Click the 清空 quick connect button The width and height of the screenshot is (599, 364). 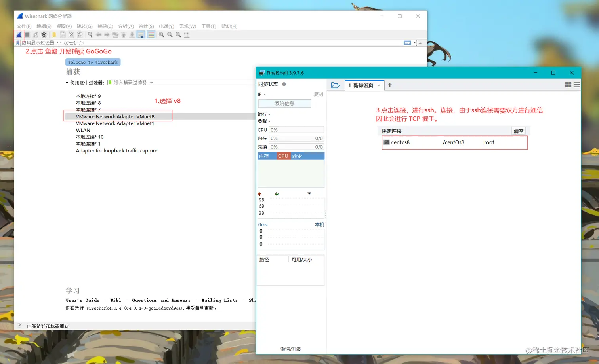coord(519,131)
